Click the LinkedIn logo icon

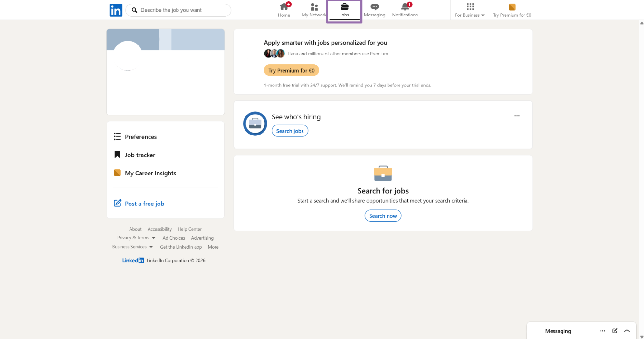tap(116, 10)
